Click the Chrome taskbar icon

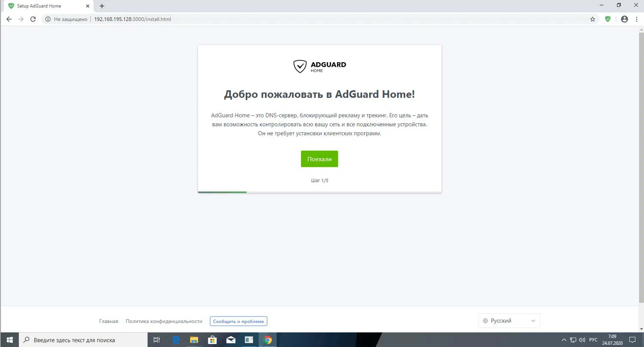[267, 340]
